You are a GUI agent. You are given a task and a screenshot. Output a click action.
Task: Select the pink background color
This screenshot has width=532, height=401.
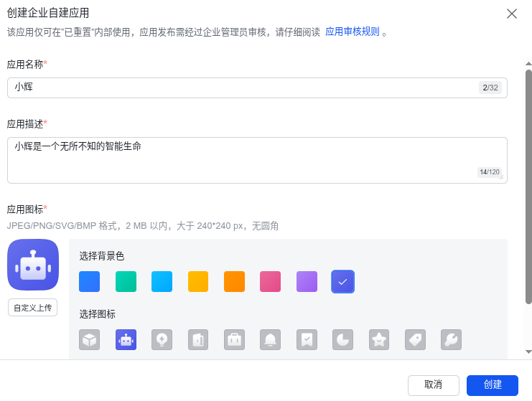271,282
